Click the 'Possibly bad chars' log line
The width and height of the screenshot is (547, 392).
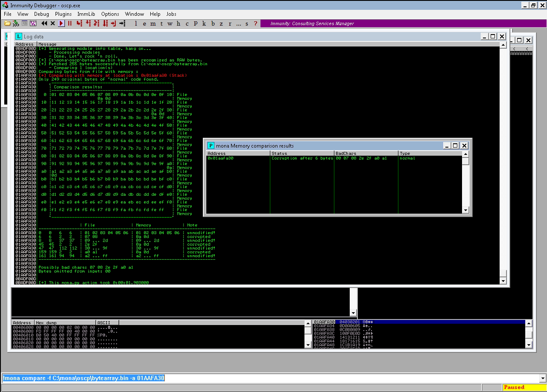point(86,267)
